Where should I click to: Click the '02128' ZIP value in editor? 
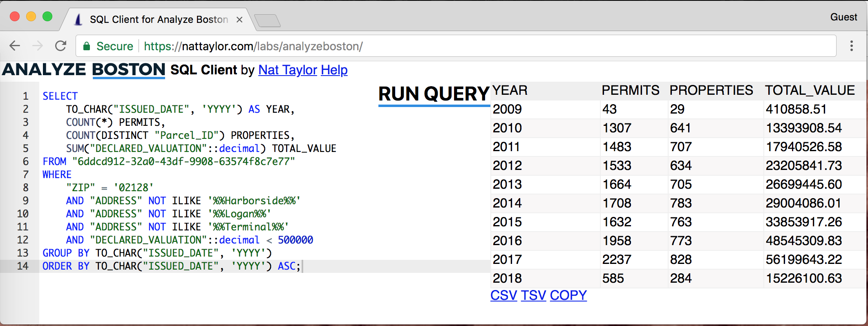pos(134,188)
